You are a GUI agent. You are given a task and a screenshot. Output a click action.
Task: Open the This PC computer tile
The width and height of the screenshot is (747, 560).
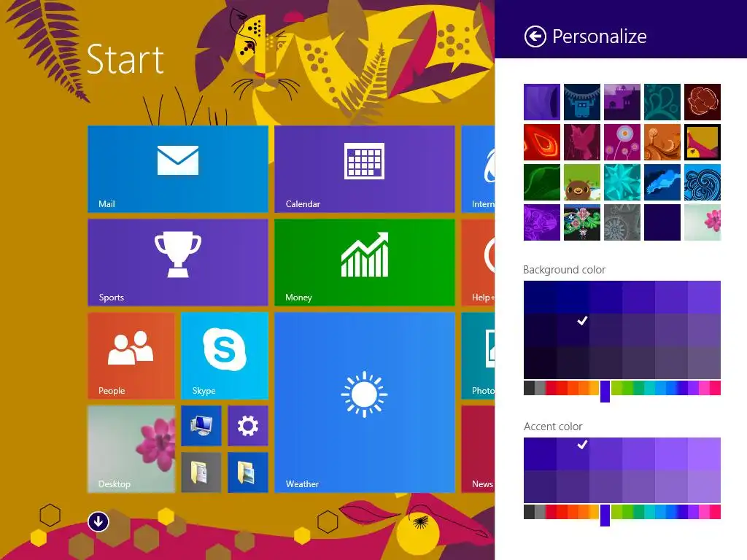(x=201, y=426)
